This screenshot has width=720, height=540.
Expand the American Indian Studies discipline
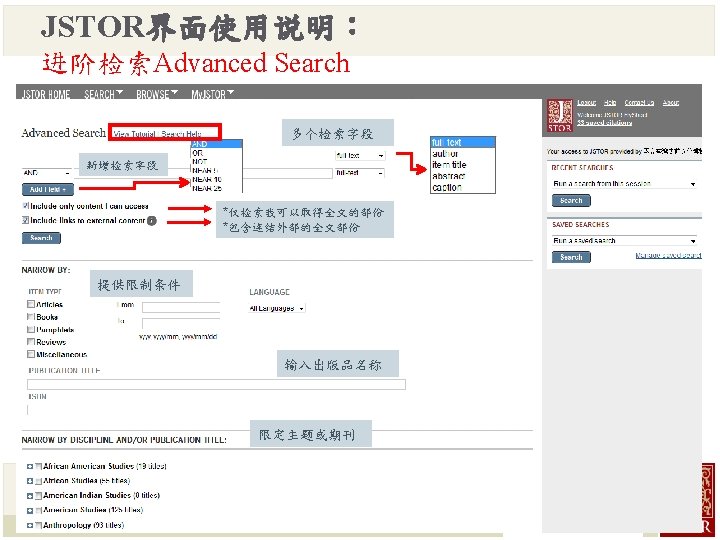pos(30,496)
